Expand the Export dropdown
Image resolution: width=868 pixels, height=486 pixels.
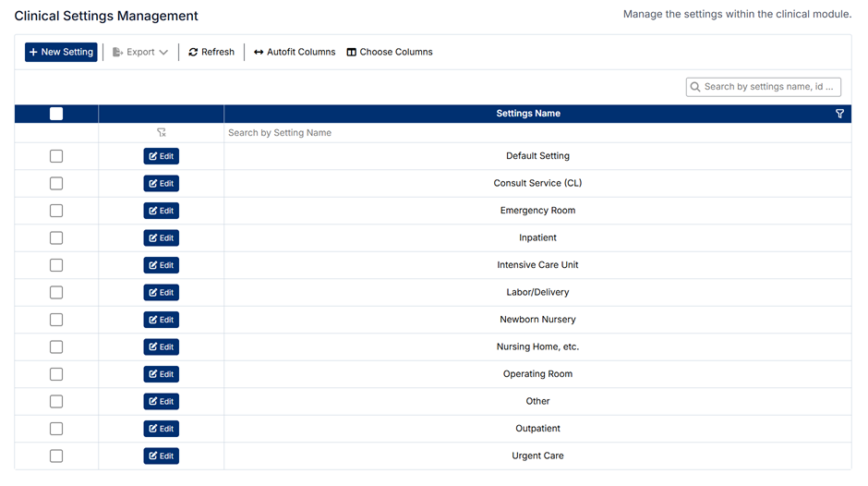click(x=140, y=53)
